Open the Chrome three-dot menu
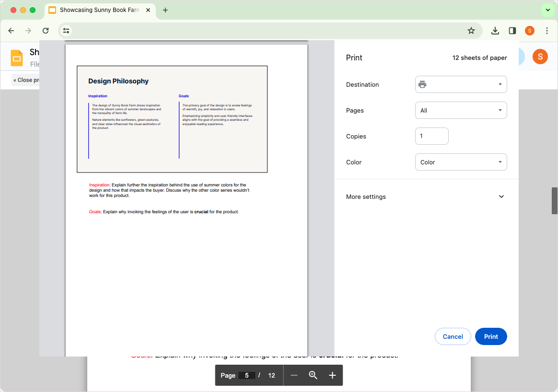 pyautogui.click(x=547, y=30)
